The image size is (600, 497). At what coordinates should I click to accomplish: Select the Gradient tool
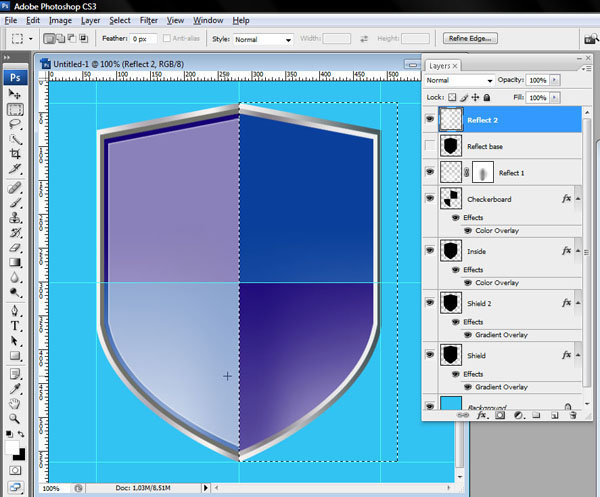coord(15,262)
